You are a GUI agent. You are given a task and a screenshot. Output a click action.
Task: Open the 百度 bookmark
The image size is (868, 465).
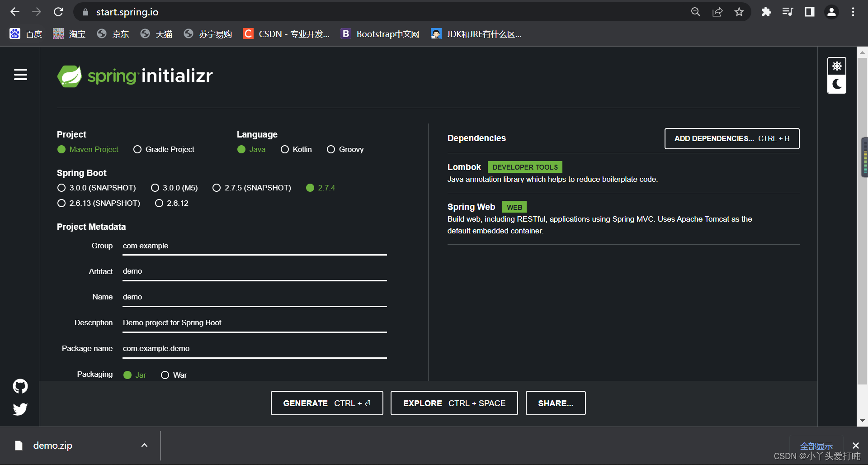26,34
